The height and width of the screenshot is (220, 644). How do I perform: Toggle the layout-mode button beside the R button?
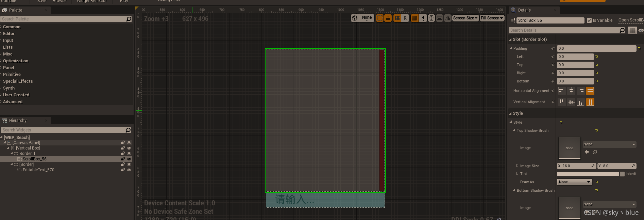pos(397,18)
